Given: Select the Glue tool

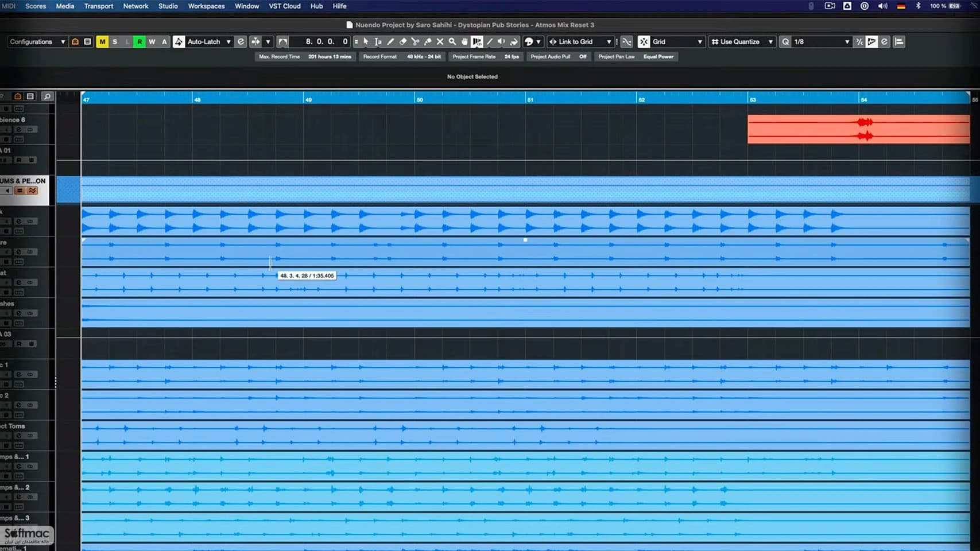Looking at the screenshot, I should (428, 42).
